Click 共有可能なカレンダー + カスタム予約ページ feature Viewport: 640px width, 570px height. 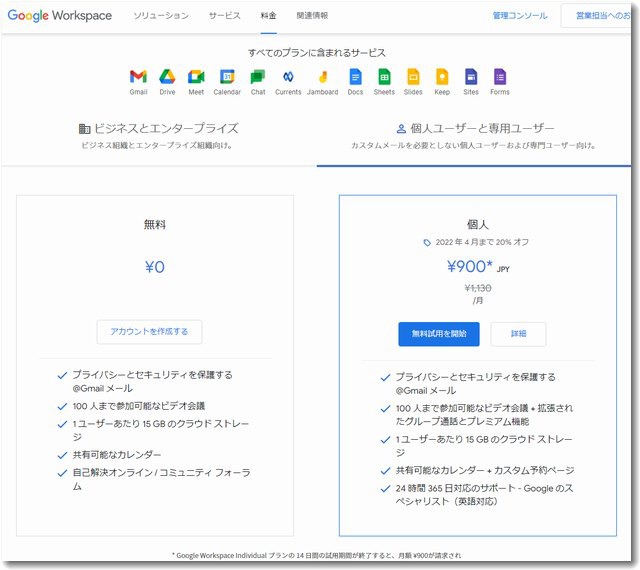coord(485,471)
